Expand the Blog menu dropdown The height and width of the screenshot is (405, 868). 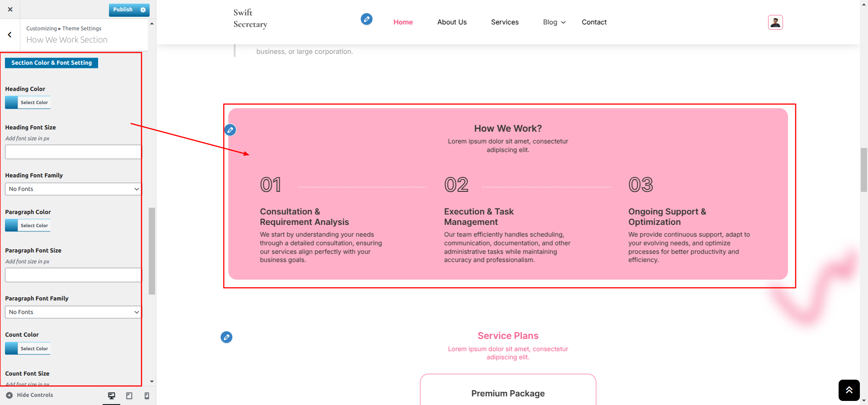[554, 22]
